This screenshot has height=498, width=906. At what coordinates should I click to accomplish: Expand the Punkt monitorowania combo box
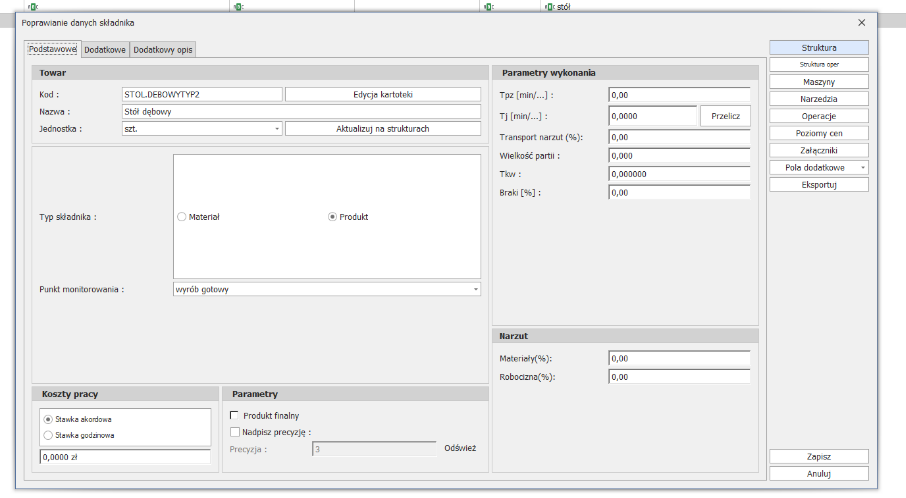pos(476,290)
